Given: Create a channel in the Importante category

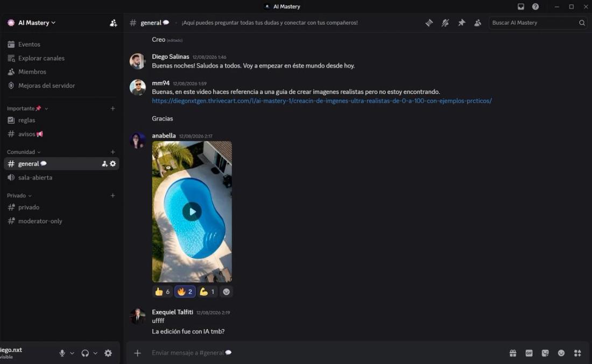Looking at the screenshot, I should (x=112, y=109).
